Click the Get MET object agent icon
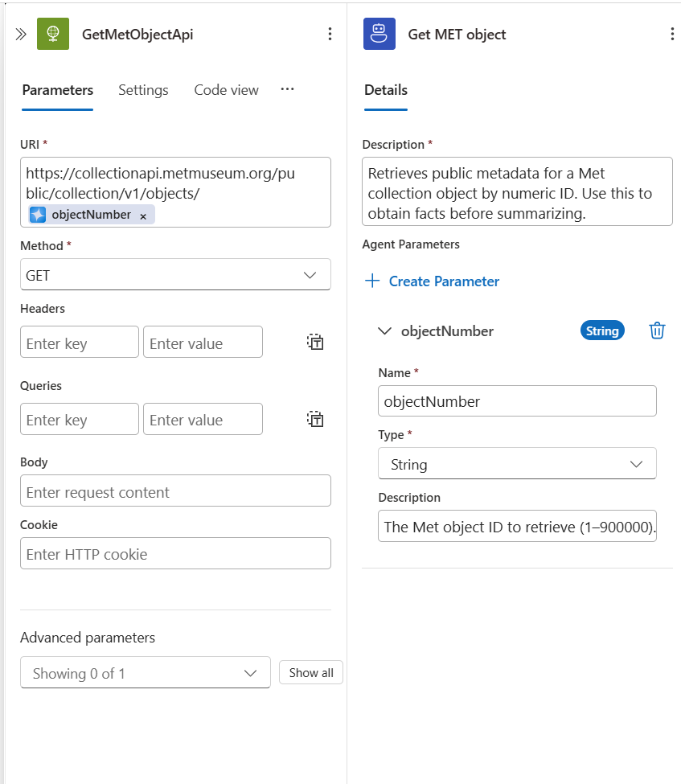This screenshot has width=681, height=784. coord(379,34)
